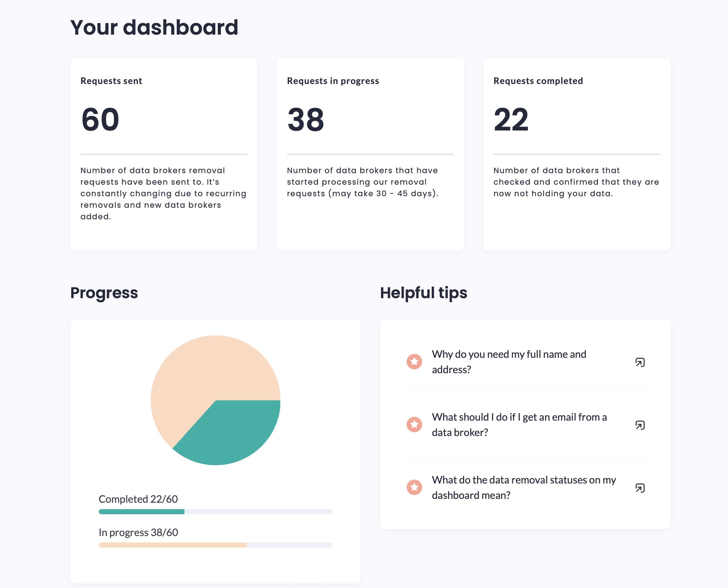
Task: Open external link arrow for full name tip
Action: click(x=639, y=362)
